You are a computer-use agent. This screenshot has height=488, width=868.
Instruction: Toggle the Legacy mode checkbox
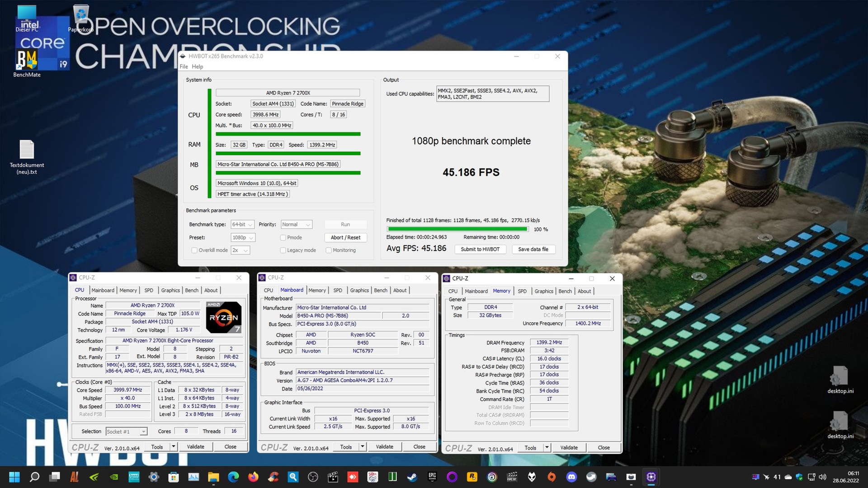tap(283, 250)
